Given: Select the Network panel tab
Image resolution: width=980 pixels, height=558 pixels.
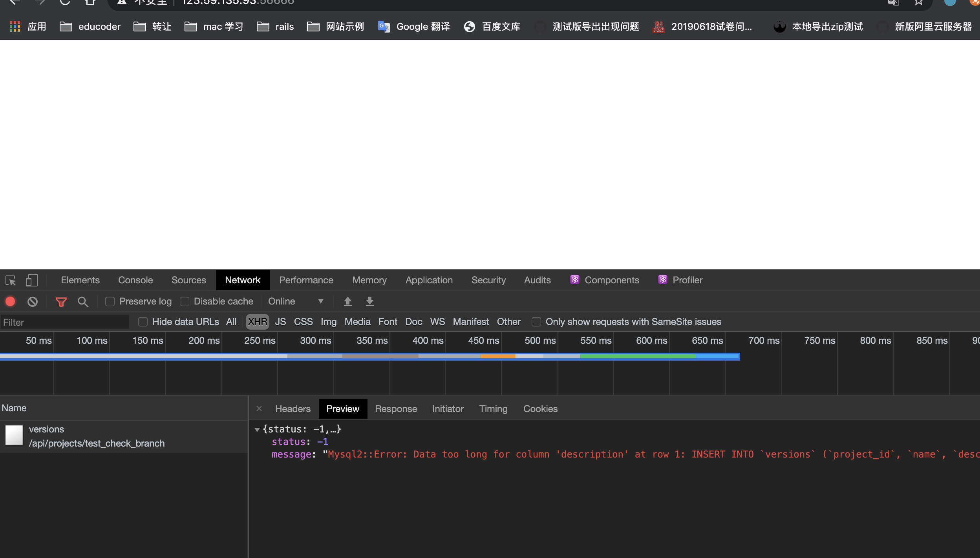Looking at the screenshot, I should (243, 280).
